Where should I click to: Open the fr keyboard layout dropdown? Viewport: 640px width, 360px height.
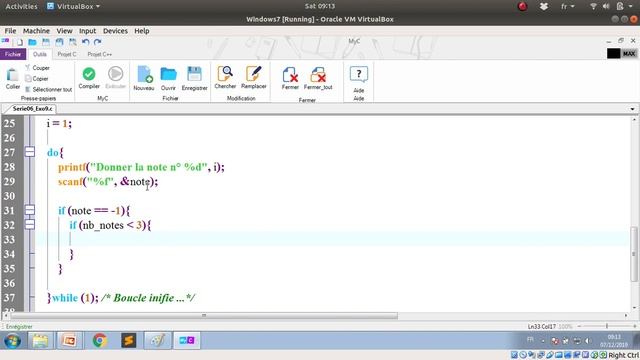[x=567, y=6]
